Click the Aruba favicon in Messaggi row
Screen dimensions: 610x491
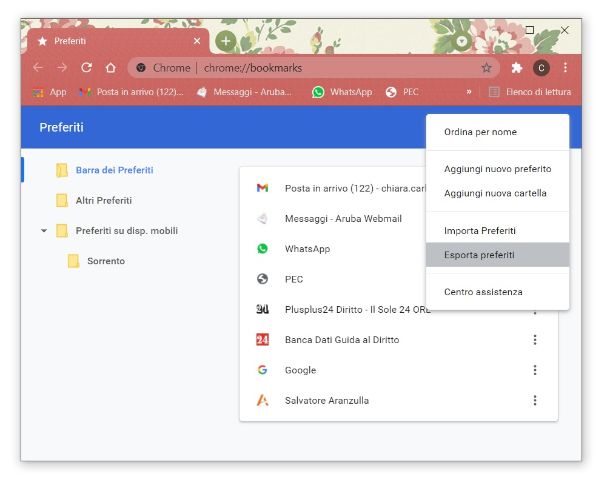(263, 219)
